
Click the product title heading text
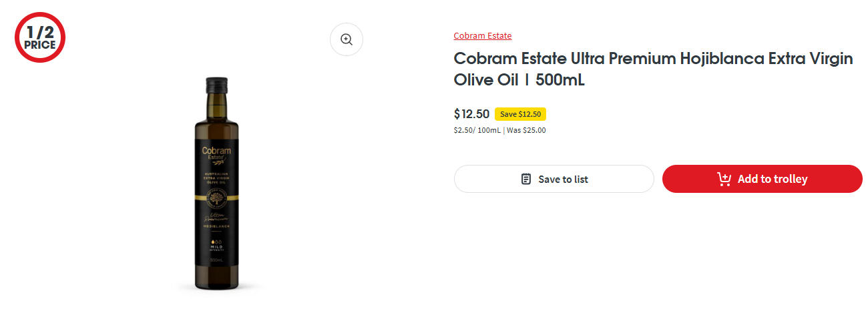click(x=653, y=69)
